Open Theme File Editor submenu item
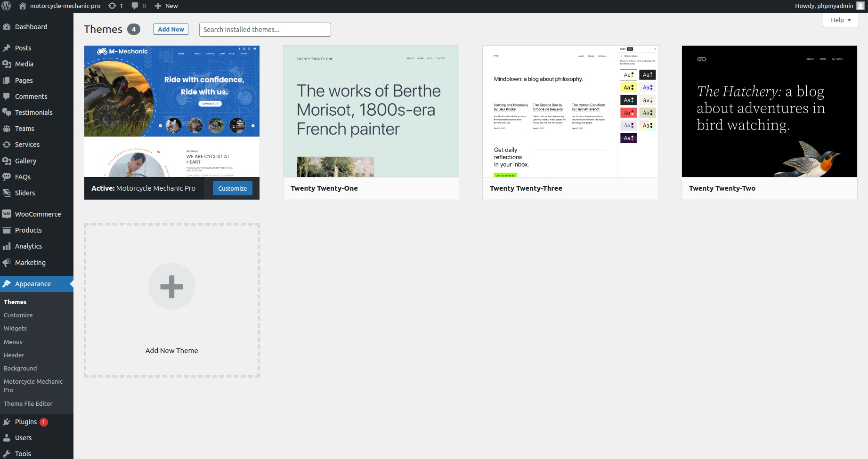Screen dimensions: 868x459 28,404
